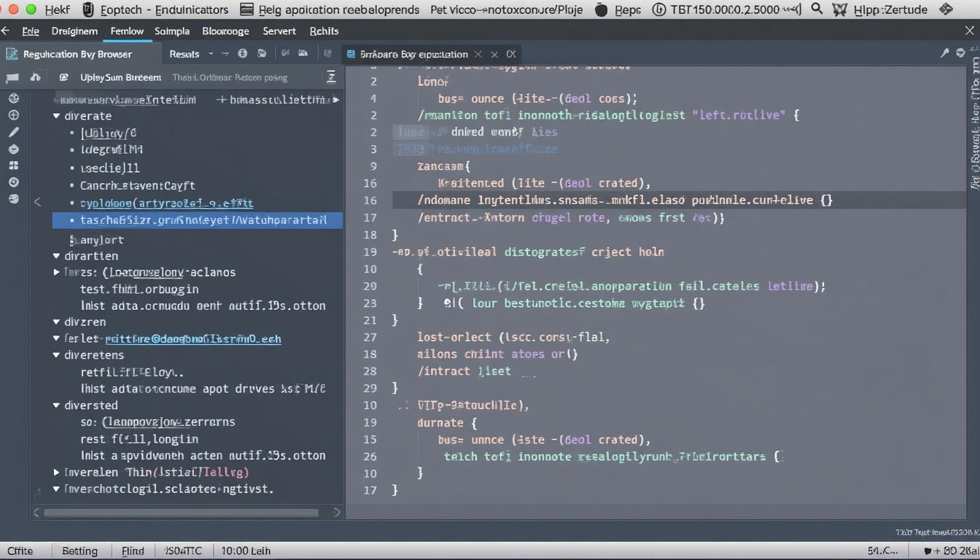Open the Results dropdown arrow
This screenshot has height=560, width=980.
(210, 54)
